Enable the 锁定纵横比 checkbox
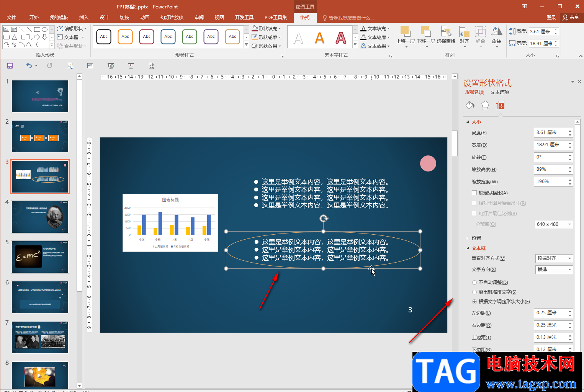 pos(474,193)
